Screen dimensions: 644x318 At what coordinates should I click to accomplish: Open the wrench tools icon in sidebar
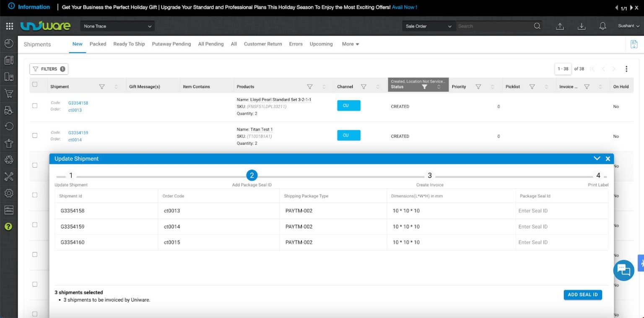click(9, 176)
